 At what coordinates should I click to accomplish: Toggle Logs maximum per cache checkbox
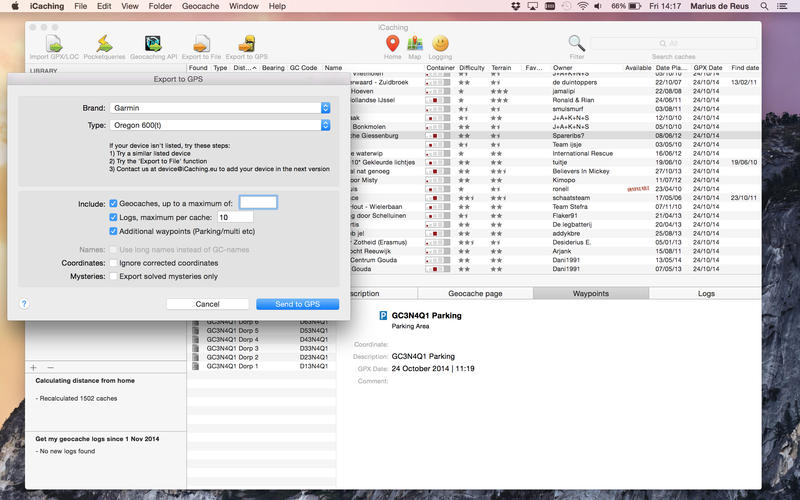(x=113, y=217)
